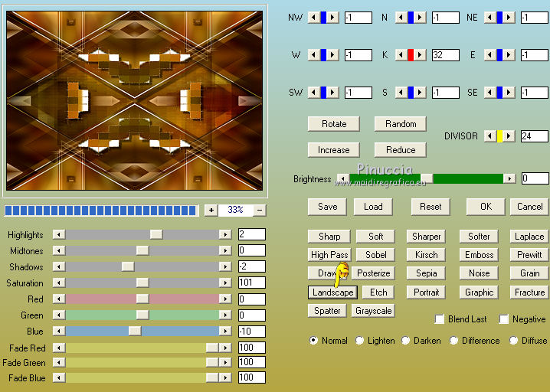Viewport: 550px width, 392px height.
Task: Toggle the Negative checkbox
Action: tap(504, 319)
